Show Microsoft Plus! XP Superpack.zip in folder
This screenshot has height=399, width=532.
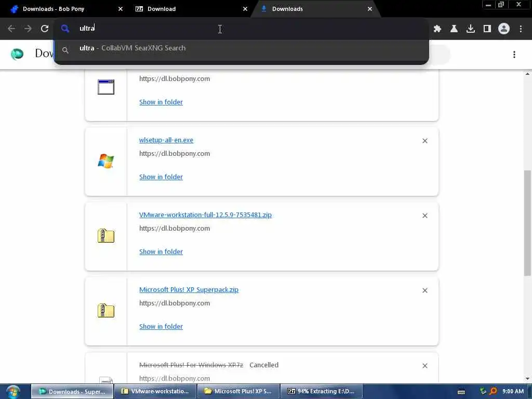click(161, 326)
